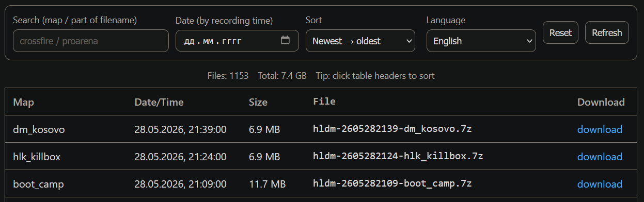Click filename hldm-2605282124-hlk_killbox.7z
Screen dimensions: 644x202
(398, 156)
